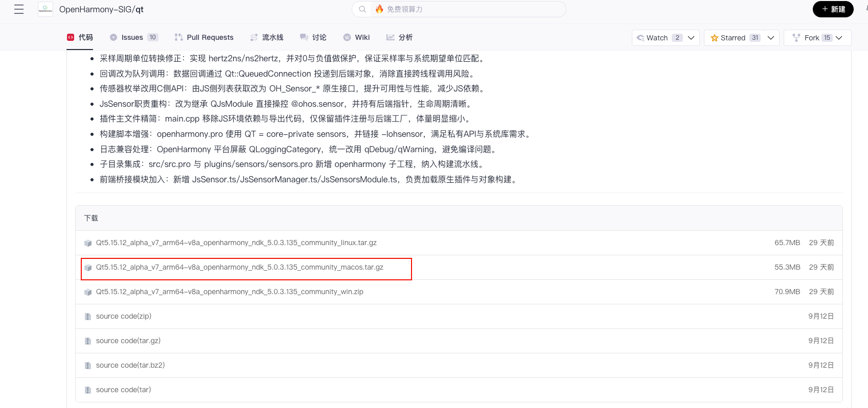Click archive icon for source code(tar.gz)

click(88, 341)
